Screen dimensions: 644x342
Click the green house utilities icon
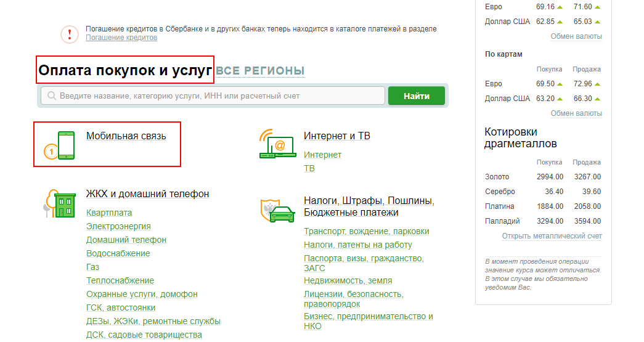[60, 203]
